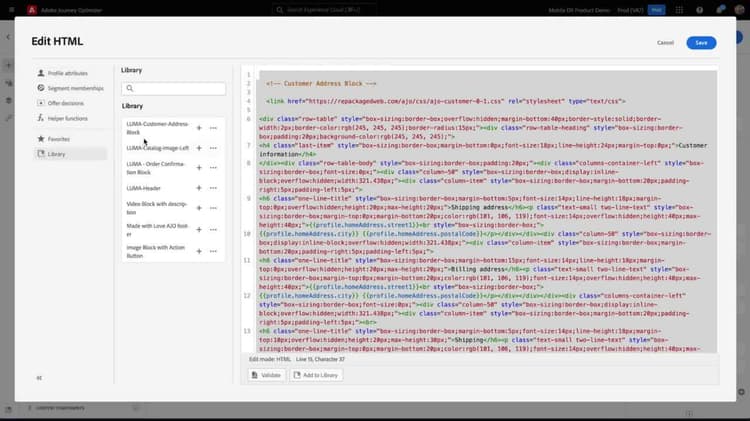Select LUMA-Customer-Address-Block library item

pos(158,128)
